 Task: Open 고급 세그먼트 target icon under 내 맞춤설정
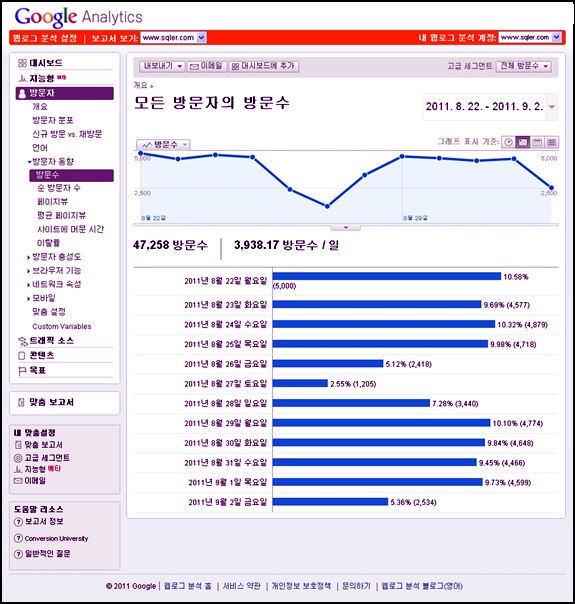(x=18, y=458)
